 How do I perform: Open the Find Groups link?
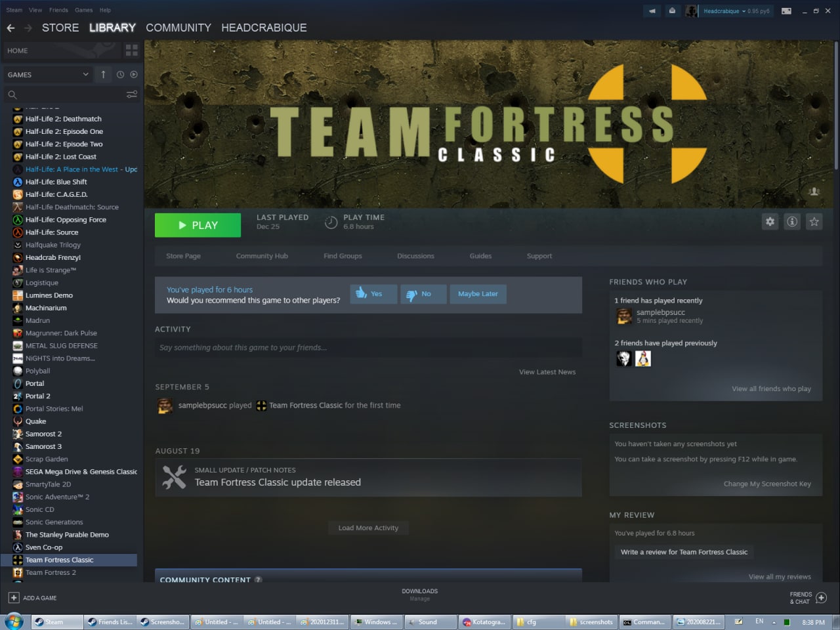click(x=343, y=256)
